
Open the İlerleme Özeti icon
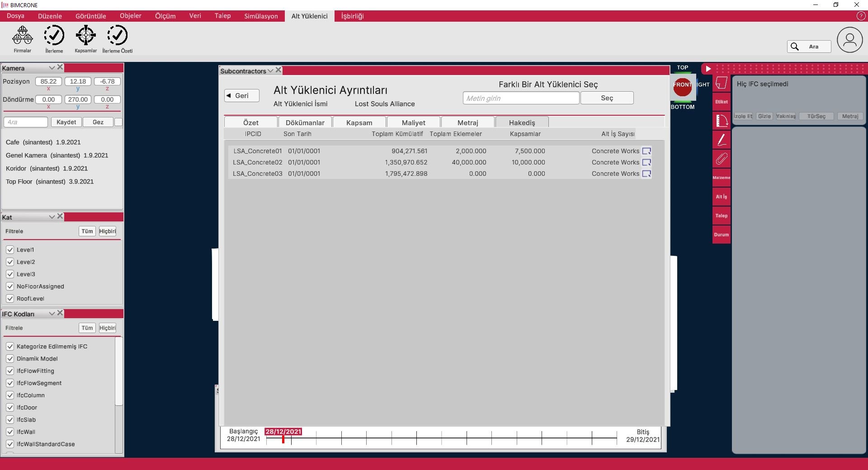pos(117,36)
